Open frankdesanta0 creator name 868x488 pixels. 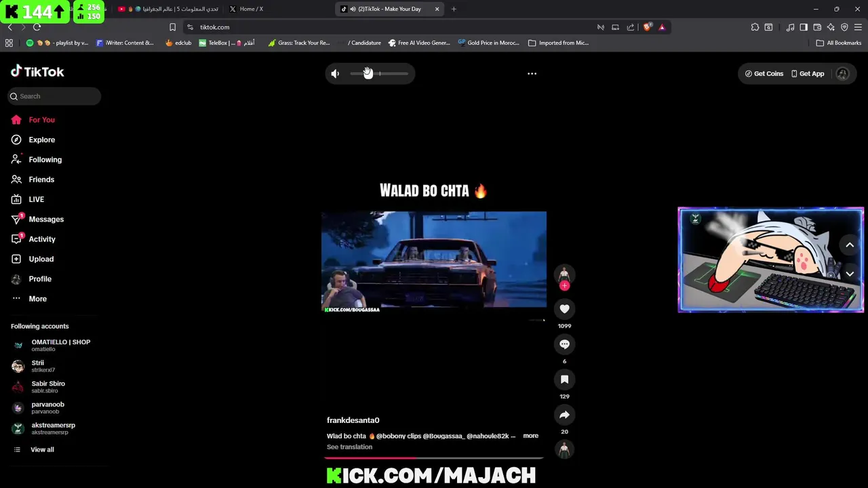[353, 420]
